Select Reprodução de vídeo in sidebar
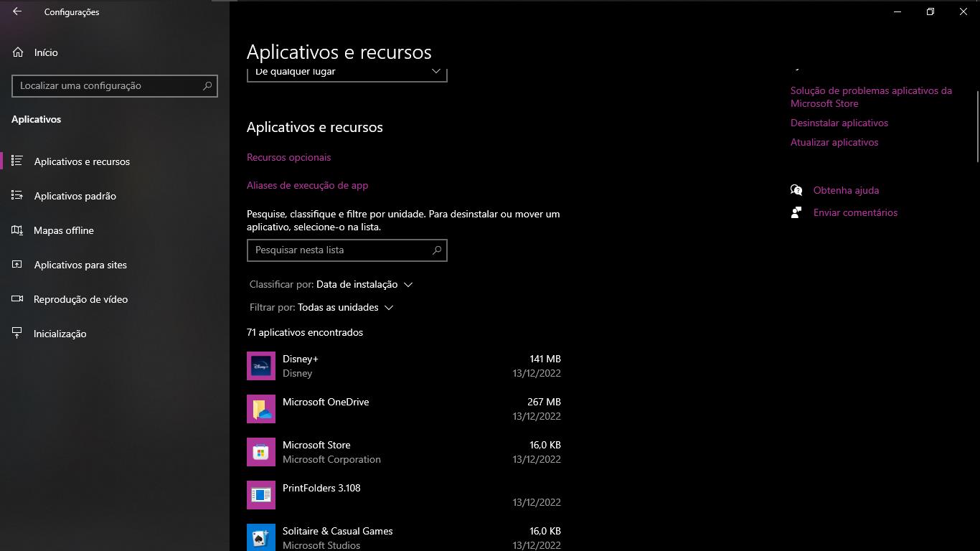Image resolution: width=980 pixels, height=551 pixels. pos(80,299)
